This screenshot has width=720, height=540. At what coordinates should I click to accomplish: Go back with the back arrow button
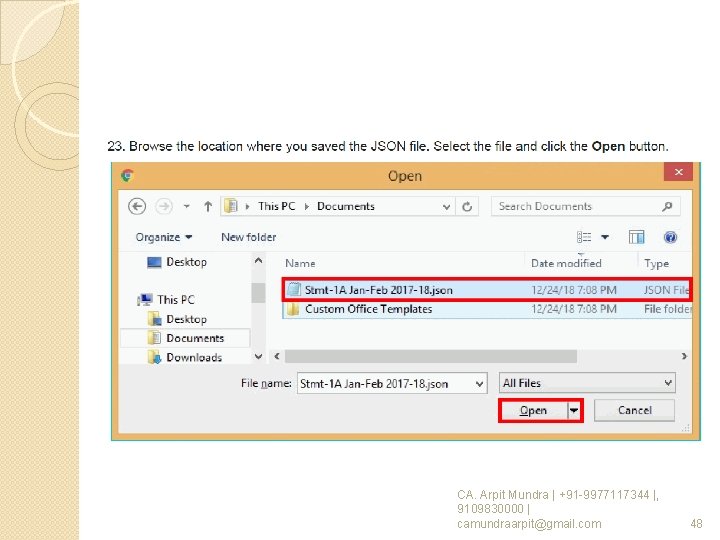coord(137,207)
